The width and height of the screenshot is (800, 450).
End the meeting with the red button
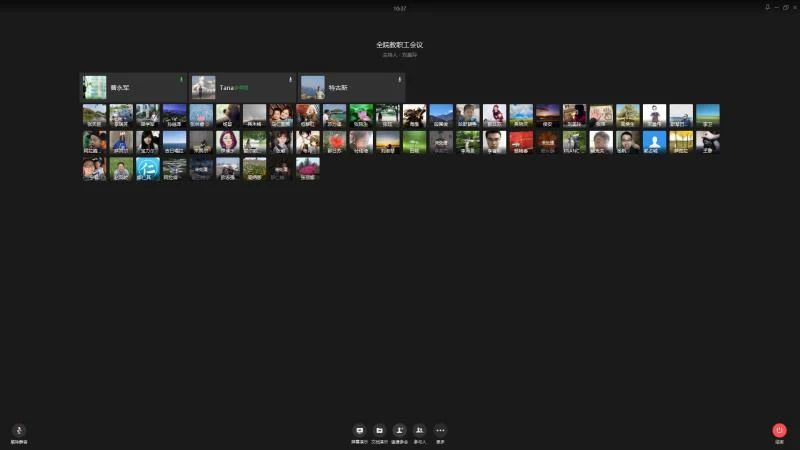click(x=779, y=431)
